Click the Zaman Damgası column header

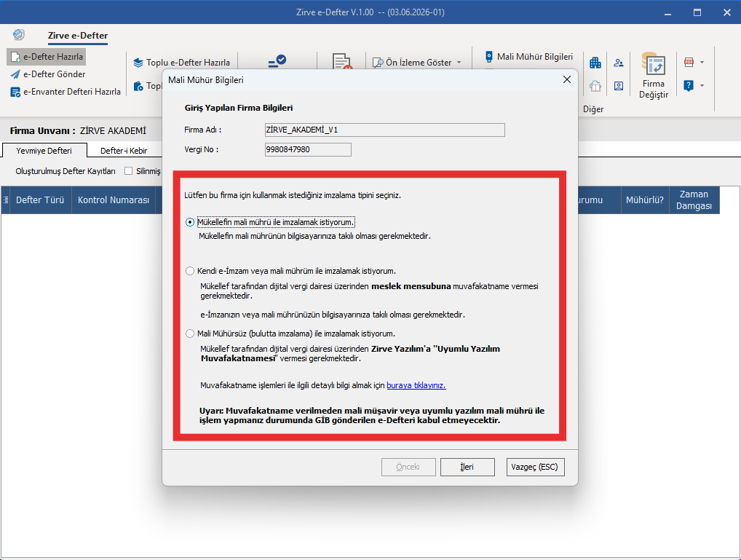click(694, 200)
